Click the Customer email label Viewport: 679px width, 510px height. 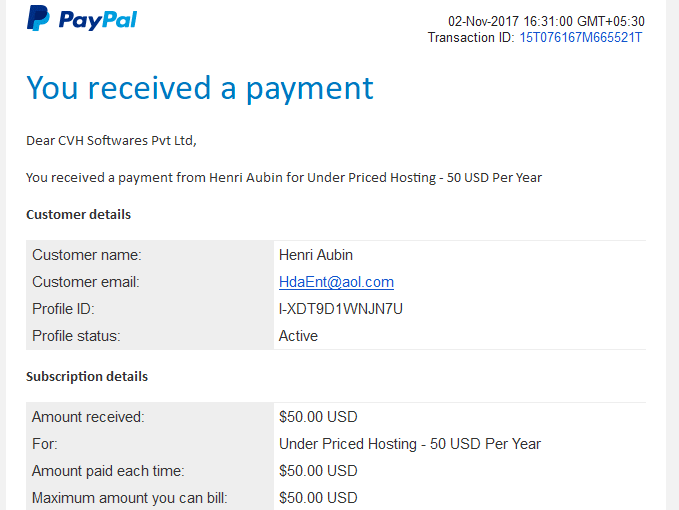click(x=86, y=282)
